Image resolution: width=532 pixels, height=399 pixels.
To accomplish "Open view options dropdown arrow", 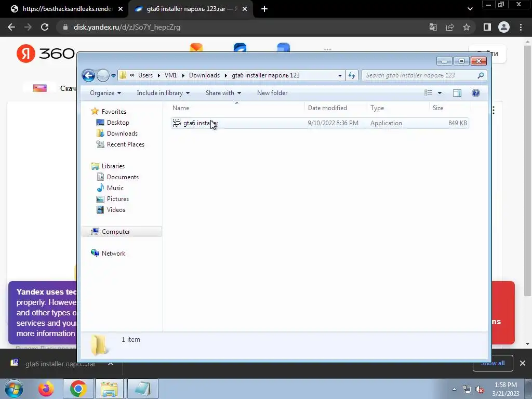I will (x=440, y=93).
